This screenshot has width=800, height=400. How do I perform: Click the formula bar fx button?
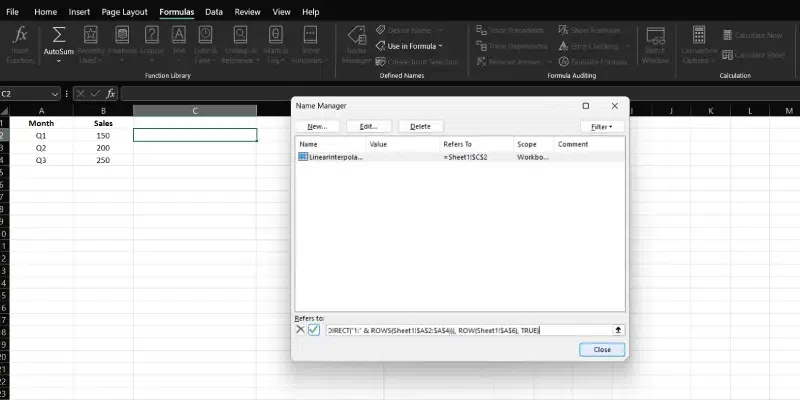[x=110, y=94]
